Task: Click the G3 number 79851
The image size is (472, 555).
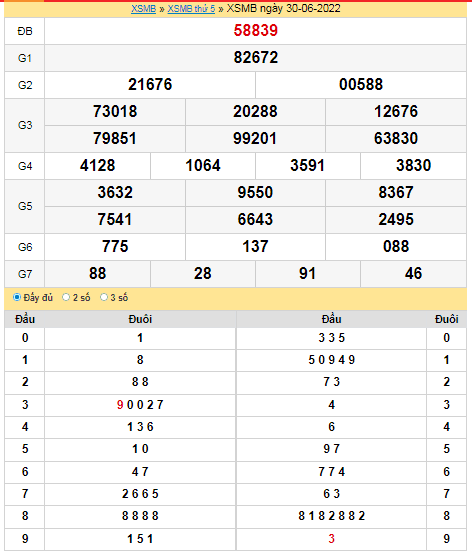Action: coord(115,138)
